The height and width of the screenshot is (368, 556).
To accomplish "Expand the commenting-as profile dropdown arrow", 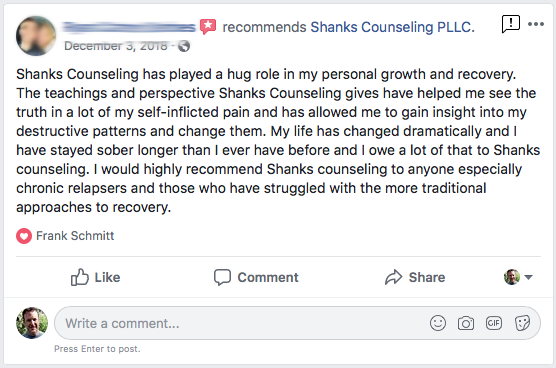I will pos(528,277).
